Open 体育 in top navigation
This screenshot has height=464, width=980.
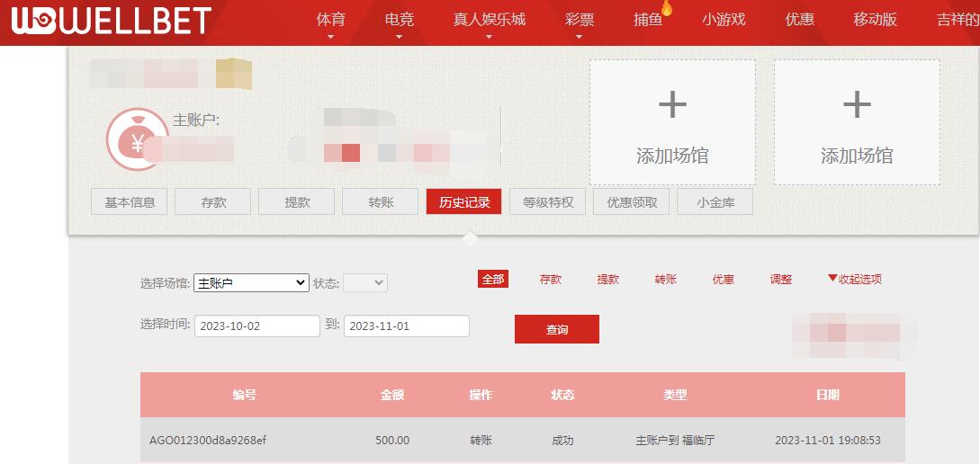(x=330, y=20)
